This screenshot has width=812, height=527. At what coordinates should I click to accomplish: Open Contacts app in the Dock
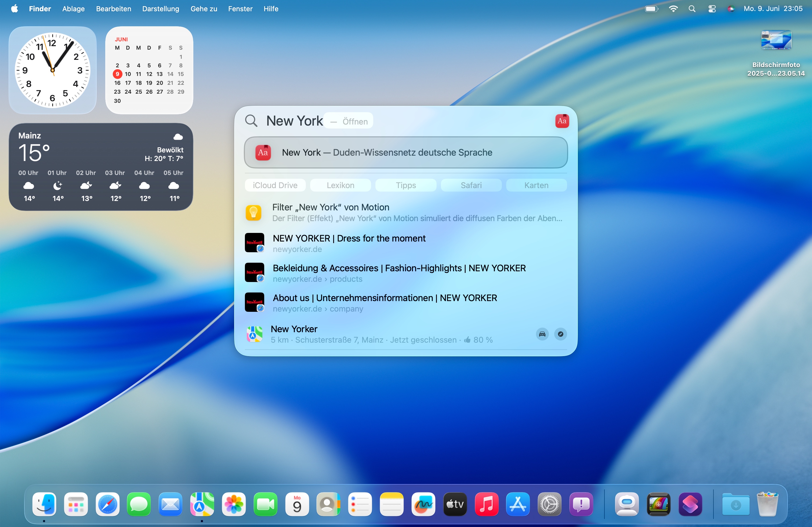[x=329, y=504]
